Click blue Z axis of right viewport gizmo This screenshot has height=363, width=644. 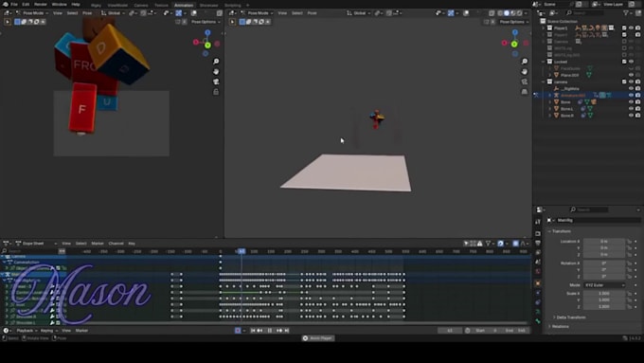coord(515,32)
